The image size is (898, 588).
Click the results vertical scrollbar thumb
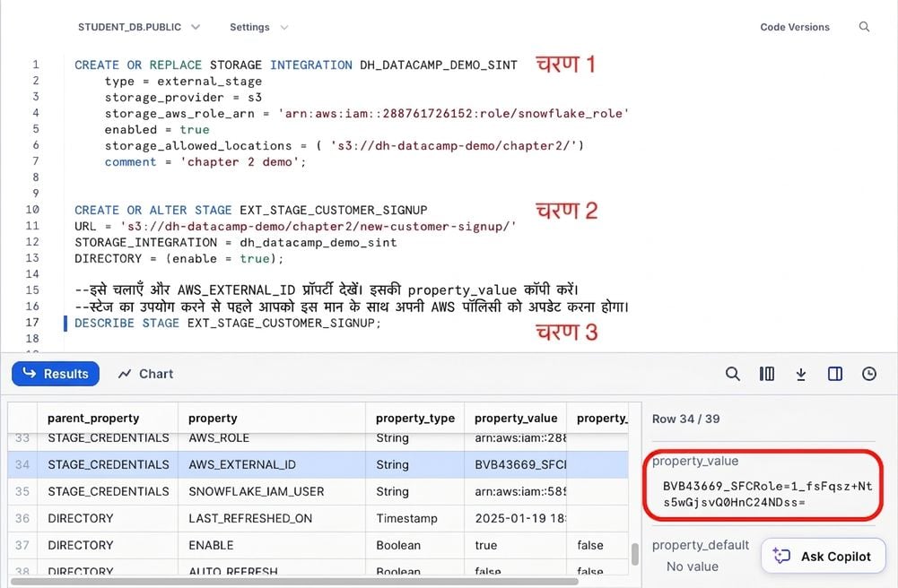coord(634,554)
